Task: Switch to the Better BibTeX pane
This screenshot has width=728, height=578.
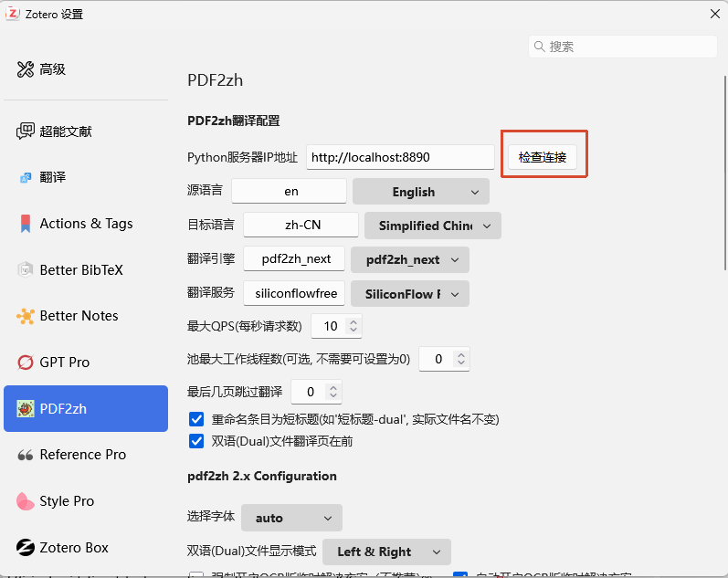Action: click(86, 269)
